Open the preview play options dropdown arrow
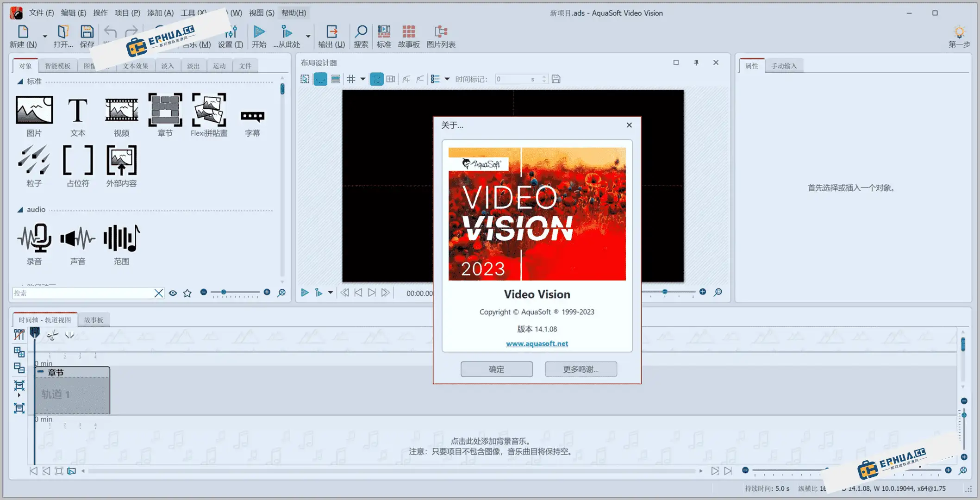 coord(330,293)
